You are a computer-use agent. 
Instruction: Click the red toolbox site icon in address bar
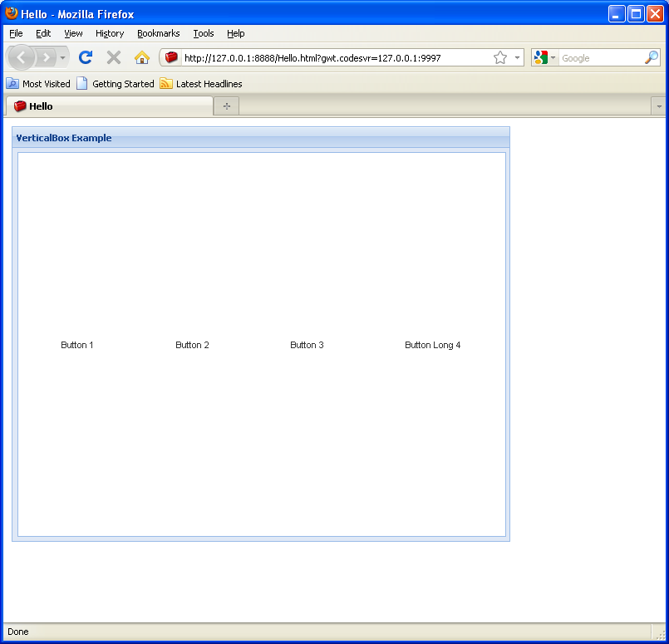(x=171, y=57)
